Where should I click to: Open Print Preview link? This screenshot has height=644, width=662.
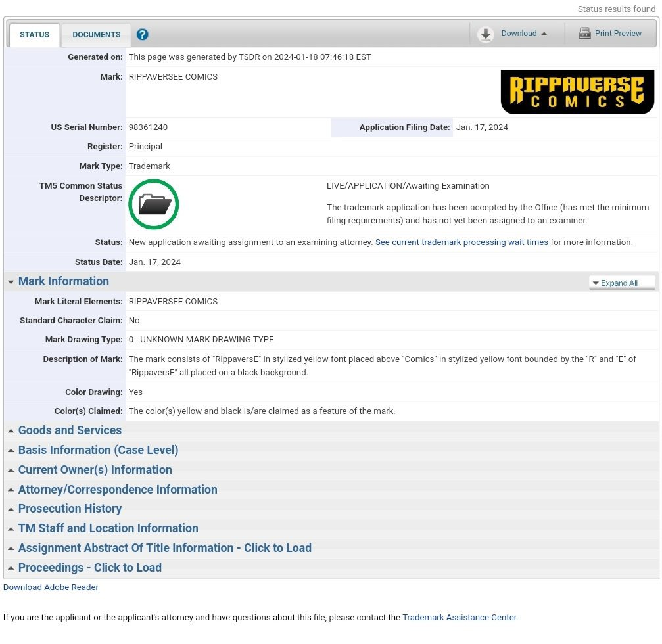click(618, 34)
